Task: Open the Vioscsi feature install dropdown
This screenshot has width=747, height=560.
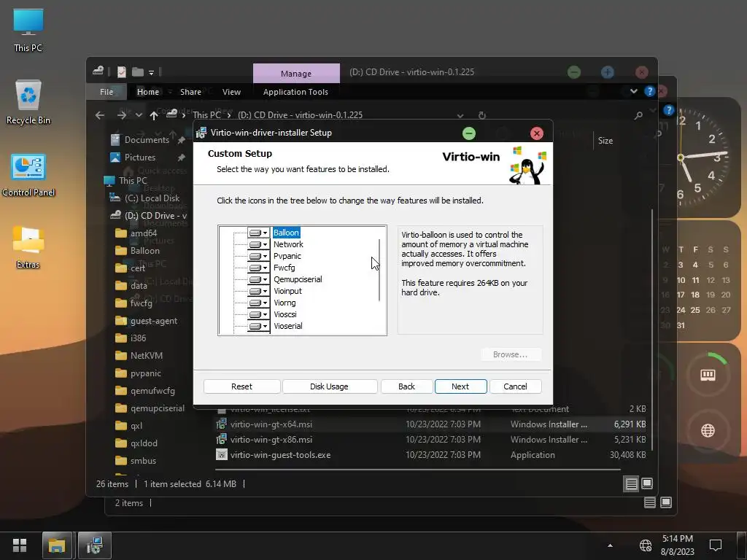Action: click(x=258, y=314)
